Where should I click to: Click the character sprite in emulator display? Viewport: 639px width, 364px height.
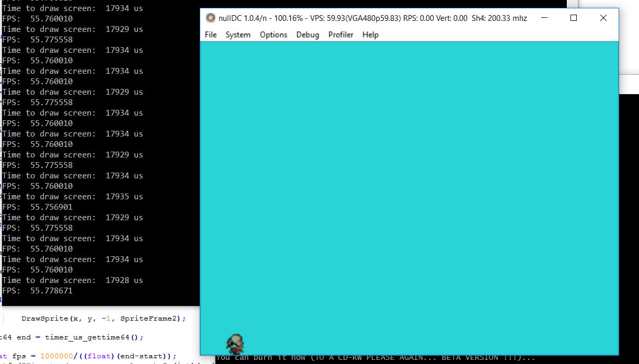coord(235,345)
